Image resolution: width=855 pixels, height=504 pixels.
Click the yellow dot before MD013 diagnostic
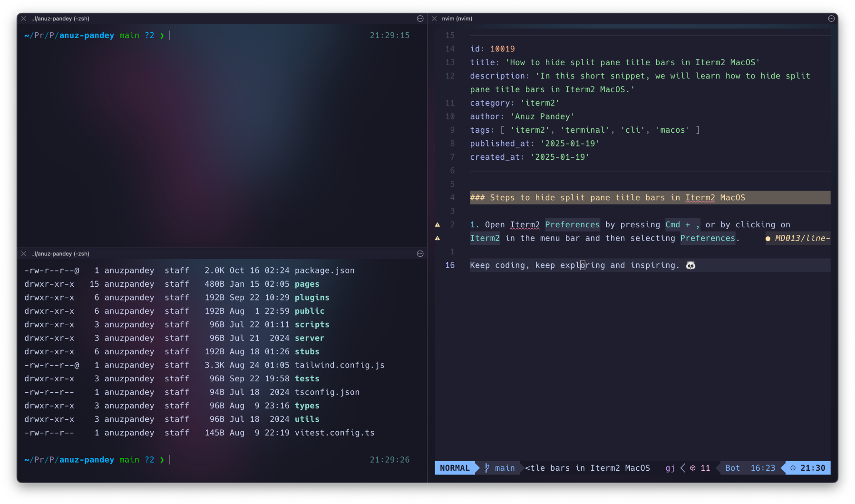pyautogui.click(x=768, y=239)
